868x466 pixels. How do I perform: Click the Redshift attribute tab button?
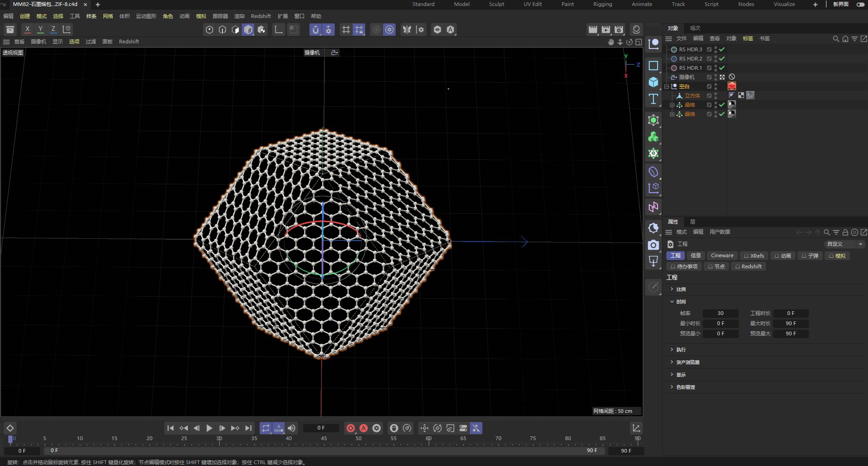[x=748, y=266]
